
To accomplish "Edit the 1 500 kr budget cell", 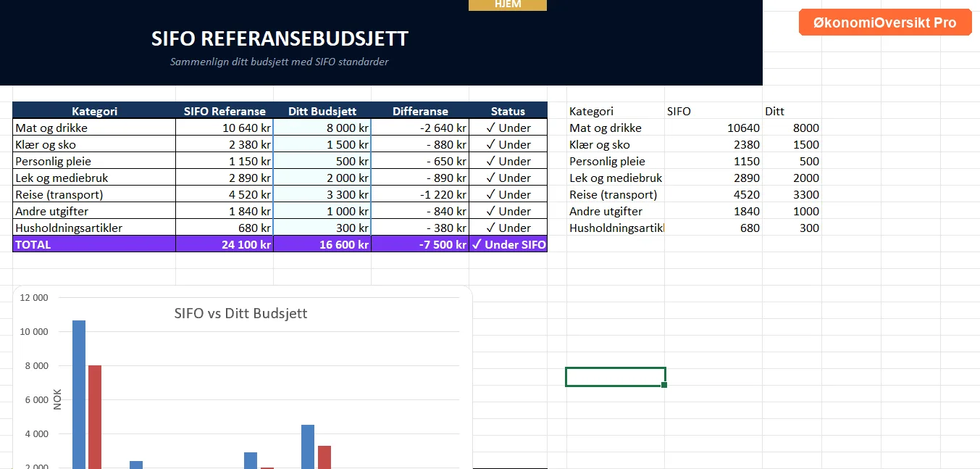I will (x=322, y=144).
